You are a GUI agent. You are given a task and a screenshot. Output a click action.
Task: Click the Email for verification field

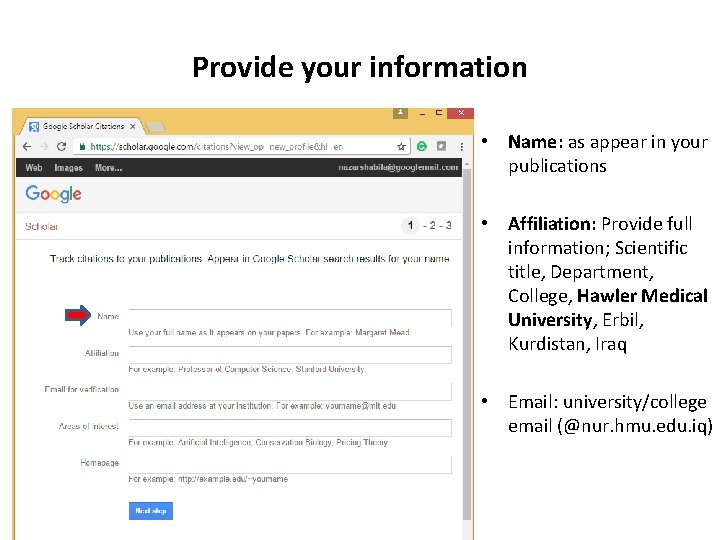click(x=290, y=391)
